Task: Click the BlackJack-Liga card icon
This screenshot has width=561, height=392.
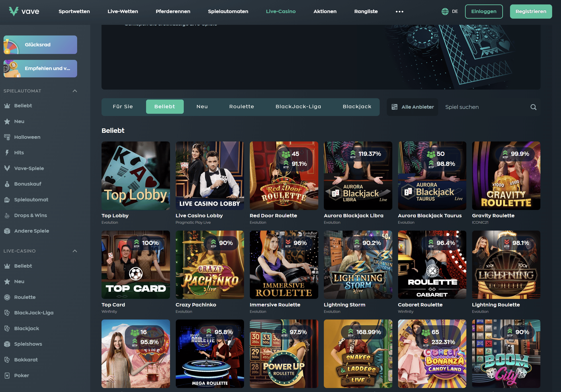Action: pos(7,313)
